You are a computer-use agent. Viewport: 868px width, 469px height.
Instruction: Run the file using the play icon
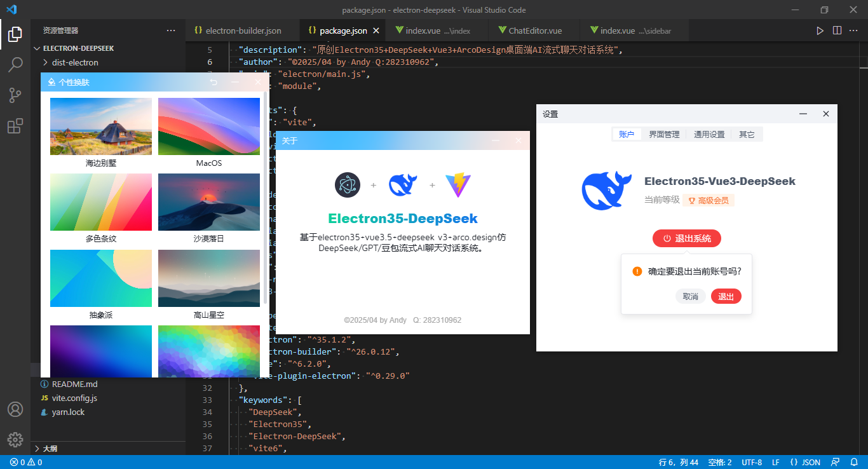click(x=820, y=30)
